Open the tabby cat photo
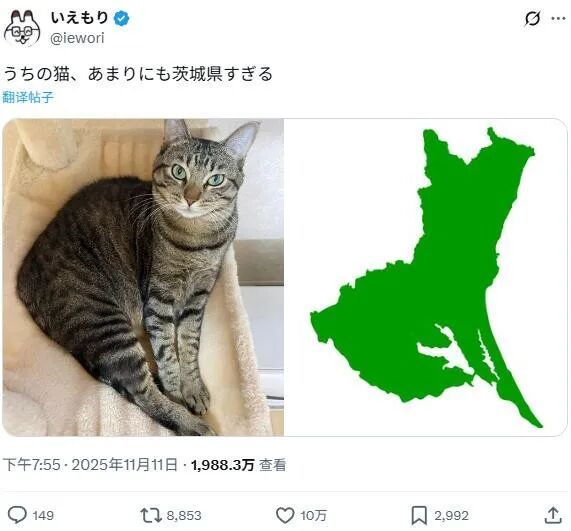Screen dimensions: 571x531 point(143,277)
